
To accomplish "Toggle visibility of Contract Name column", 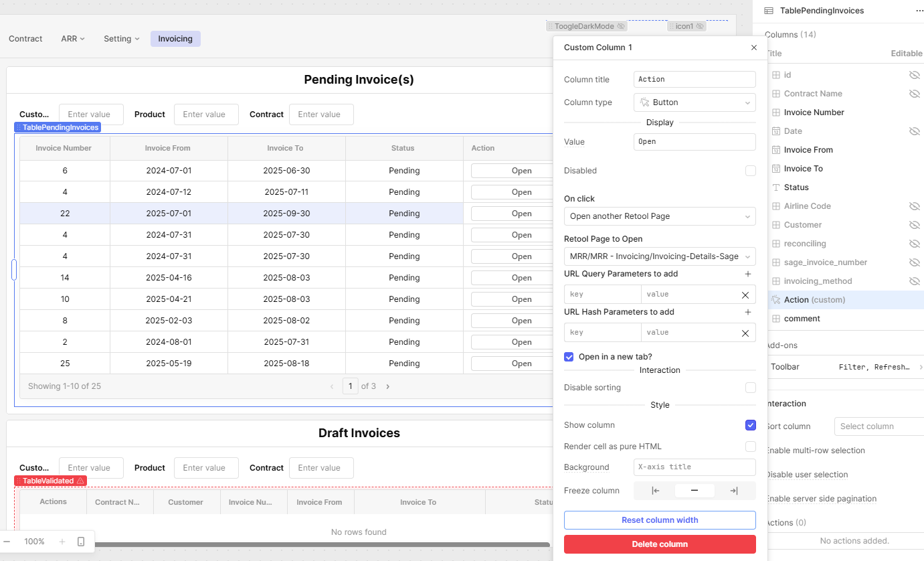I will point(914,94).
